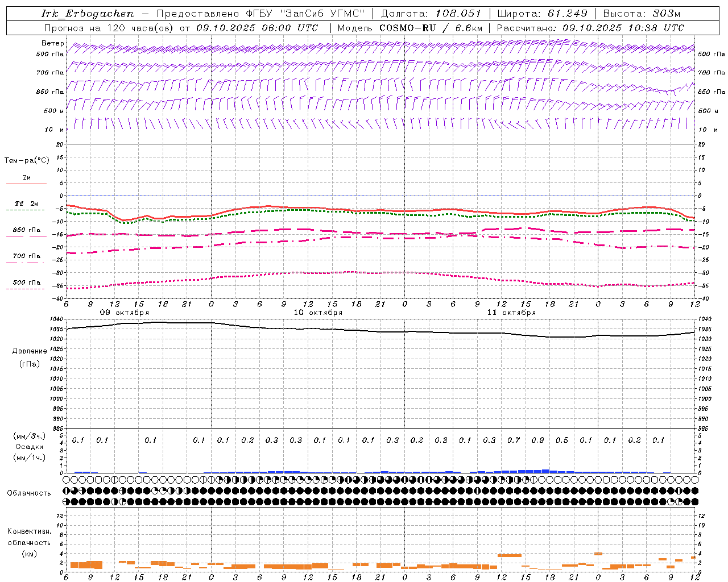Click the date label 09 октября

[125, 313]
